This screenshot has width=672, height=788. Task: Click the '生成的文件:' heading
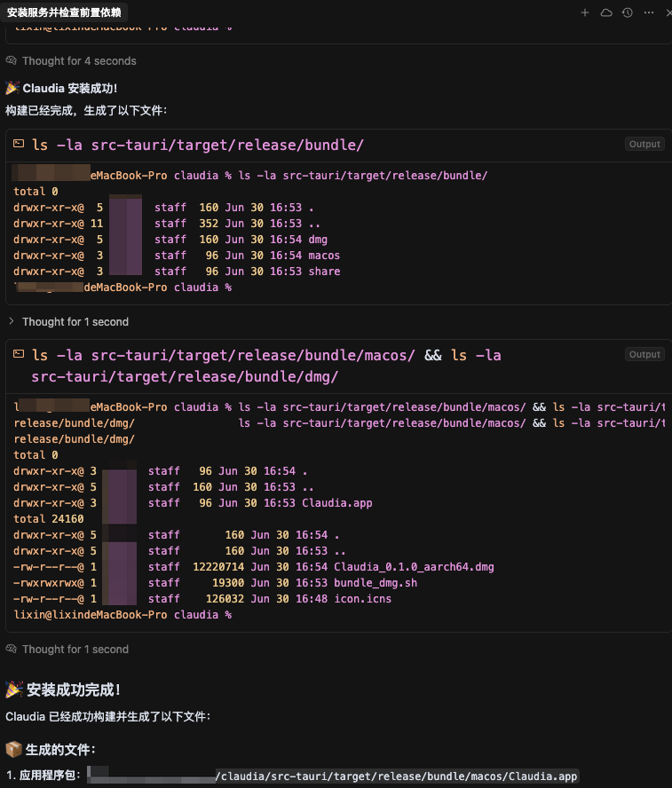click(60, 750)
